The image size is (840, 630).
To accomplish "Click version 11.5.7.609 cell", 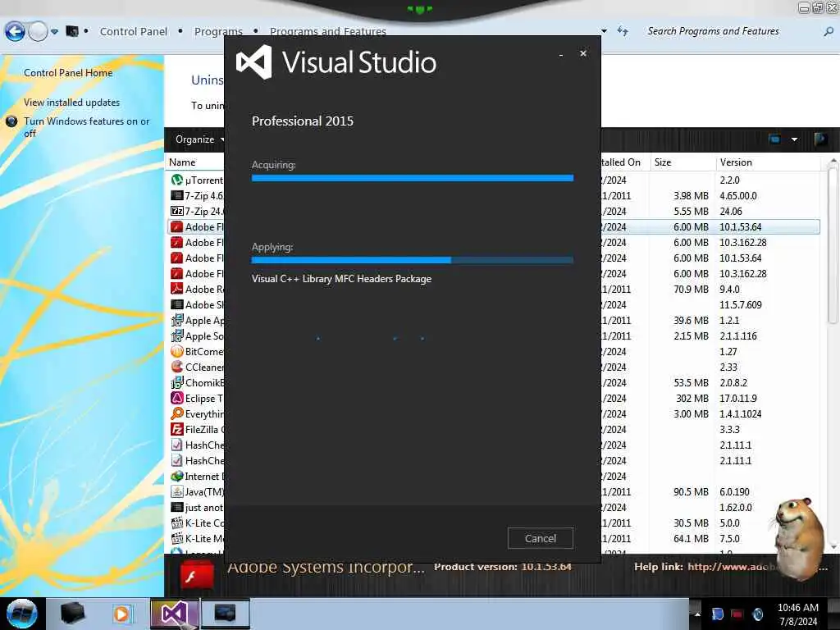I will click(x=741, y=305).
